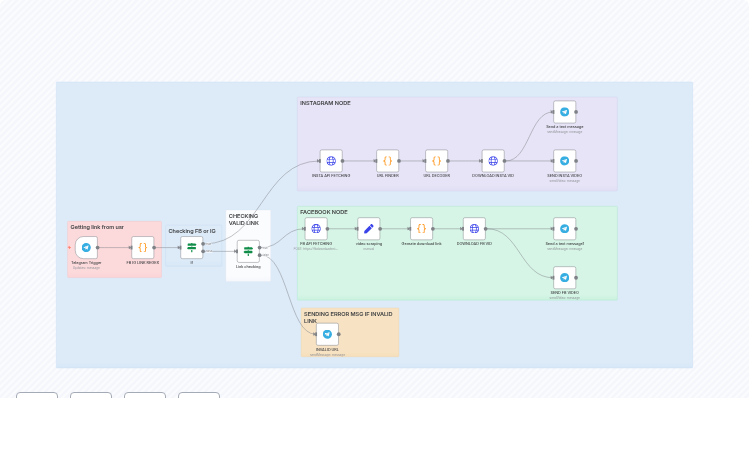Click the INSTAGRAM NODE sticky note title
749x450 pixels.
tap(325, 103)
